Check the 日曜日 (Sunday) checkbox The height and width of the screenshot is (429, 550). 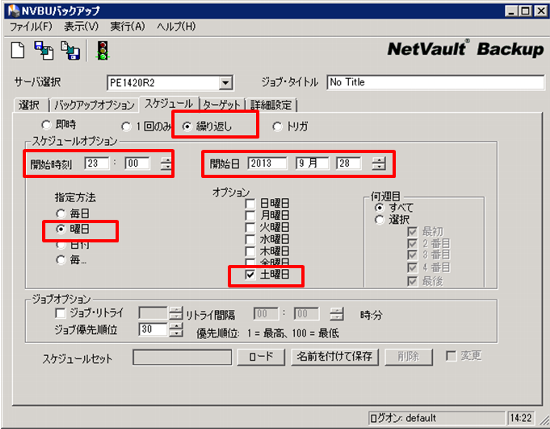click(250, 204)
